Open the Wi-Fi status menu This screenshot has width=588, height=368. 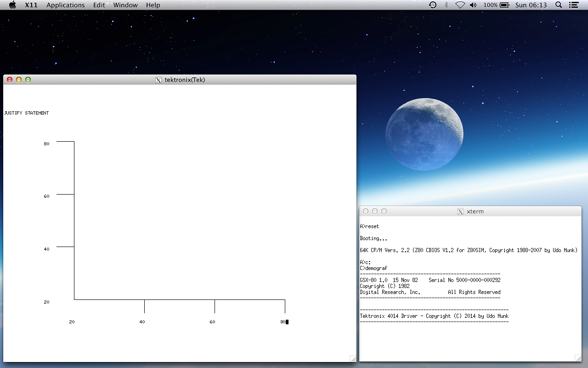[x=460, y=5]
